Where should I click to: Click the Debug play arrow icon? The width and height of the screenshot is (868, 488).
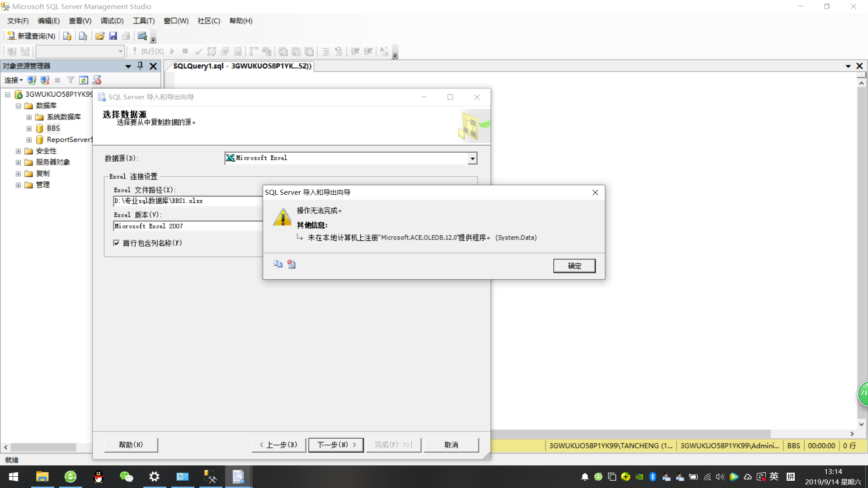click(x=172, y=52)
